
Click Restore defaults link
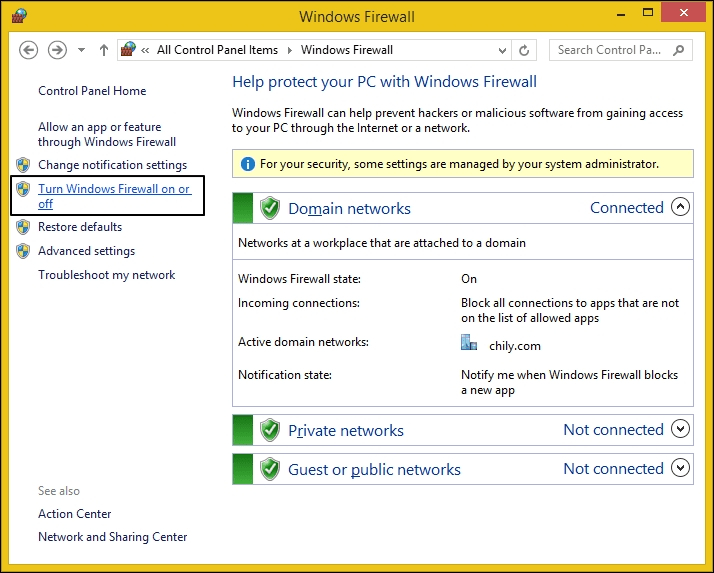tap(80, 227)
